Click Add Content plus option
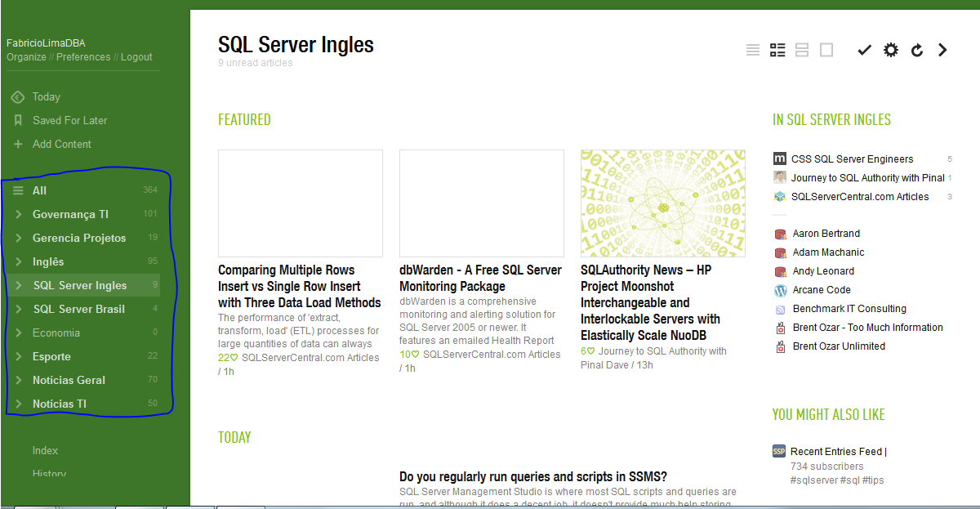This screenshot has width=980, height=509. pyautogui.click(x=61, y=144)
